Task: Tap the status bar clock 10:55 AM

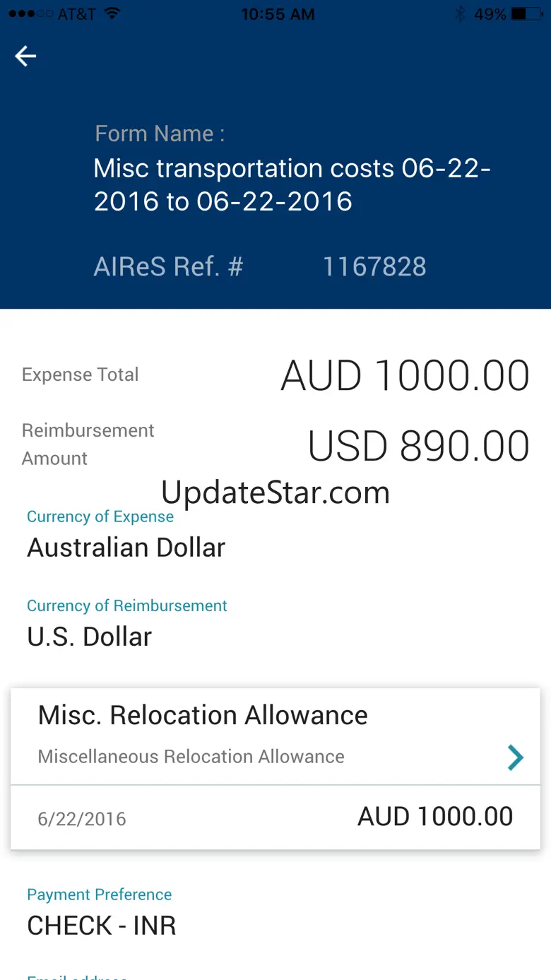Action: click(x=278, y=13)
